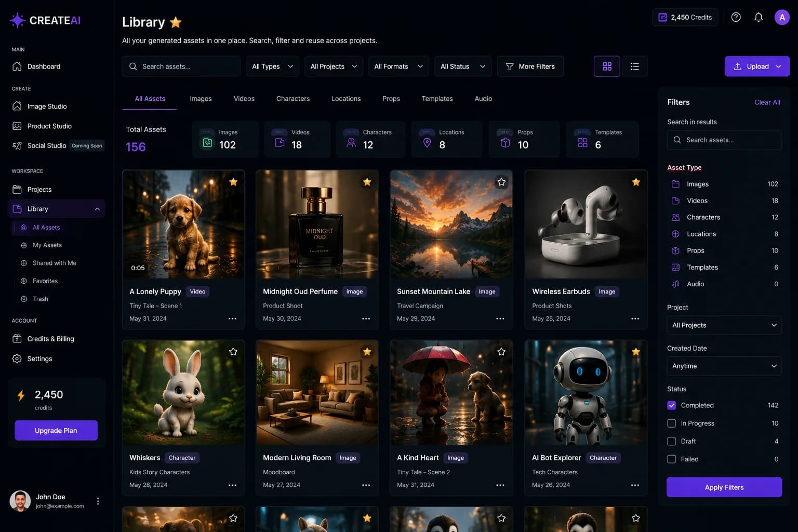Favorite the Sunset Mountain Lake asset
This screenshot has width=798, height=532.
501,182
